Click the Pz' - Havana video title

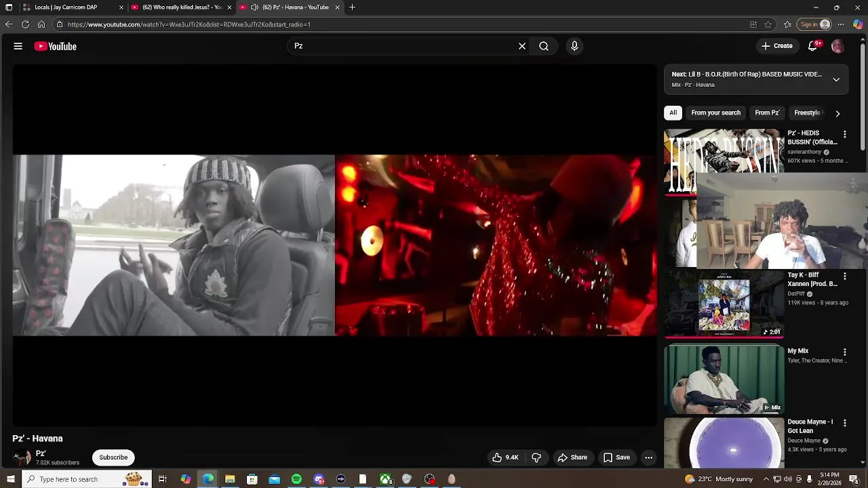click(x=37, y=439)
